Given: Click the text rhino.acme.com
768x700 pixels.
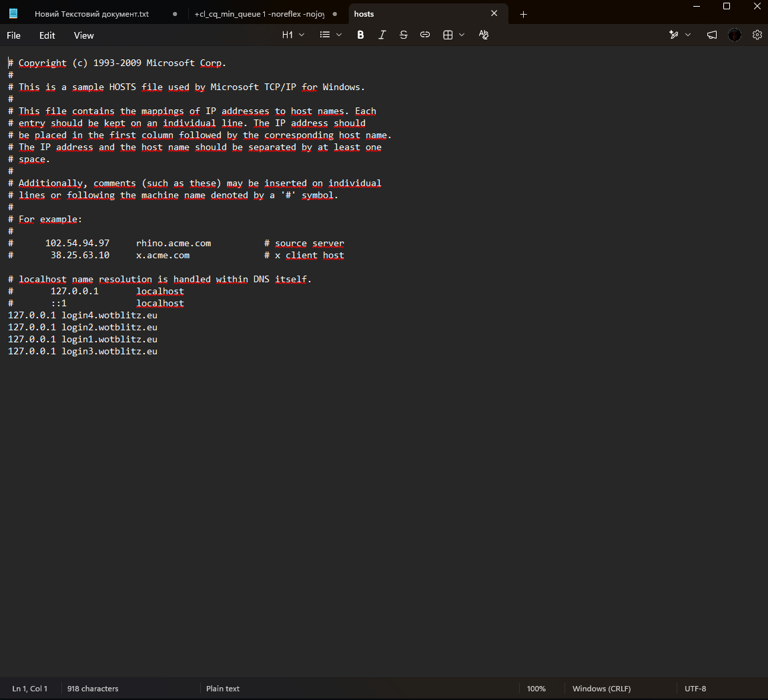Looking at the screenshot, I should (173, 243).
